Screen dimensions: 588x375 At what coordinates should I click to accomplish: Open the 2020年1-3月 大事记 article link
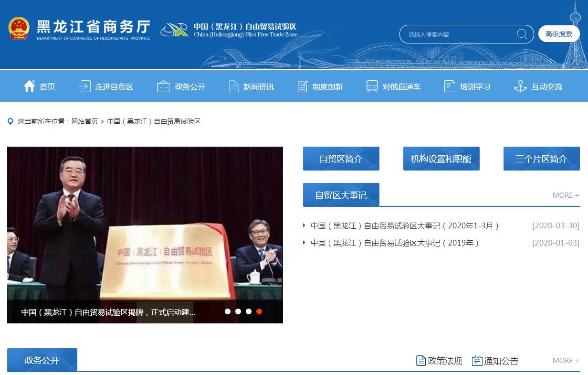(x=405, y=226)
